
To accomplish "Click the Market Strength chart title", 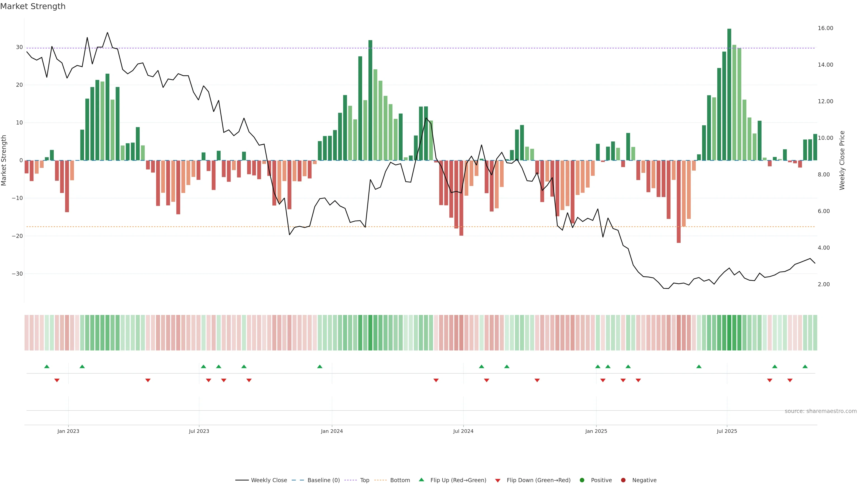I will (x=33, y=6).
